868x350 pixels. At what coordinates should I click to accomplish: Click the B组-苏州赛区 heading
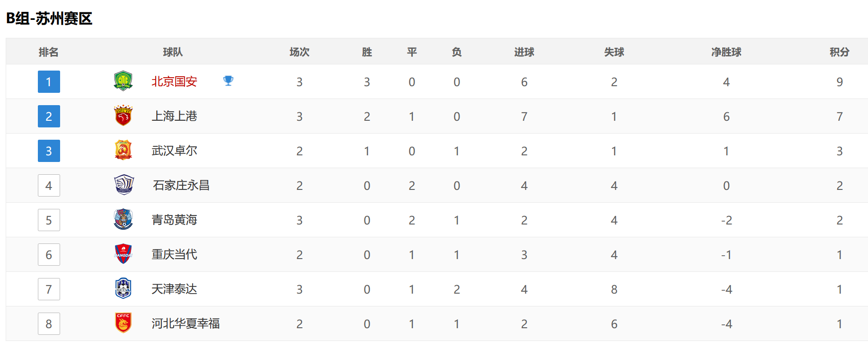49,18
